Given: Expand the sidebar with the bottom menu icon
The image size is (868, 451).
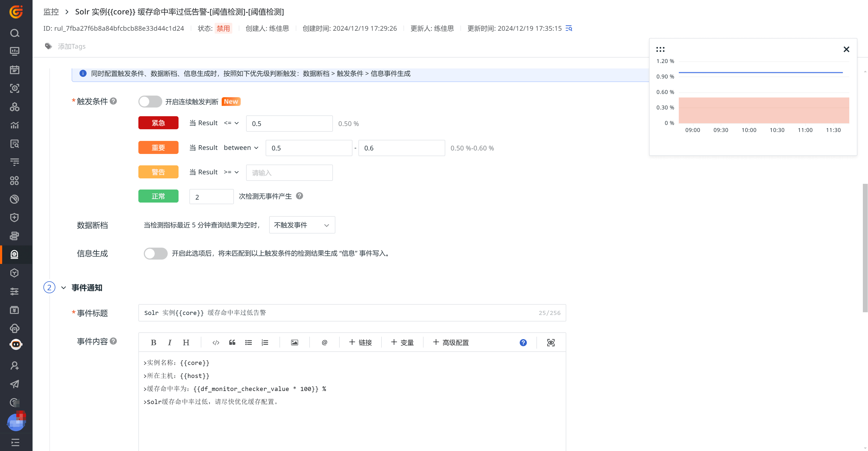Looking at the screenshot, I should tap(15, 442).
